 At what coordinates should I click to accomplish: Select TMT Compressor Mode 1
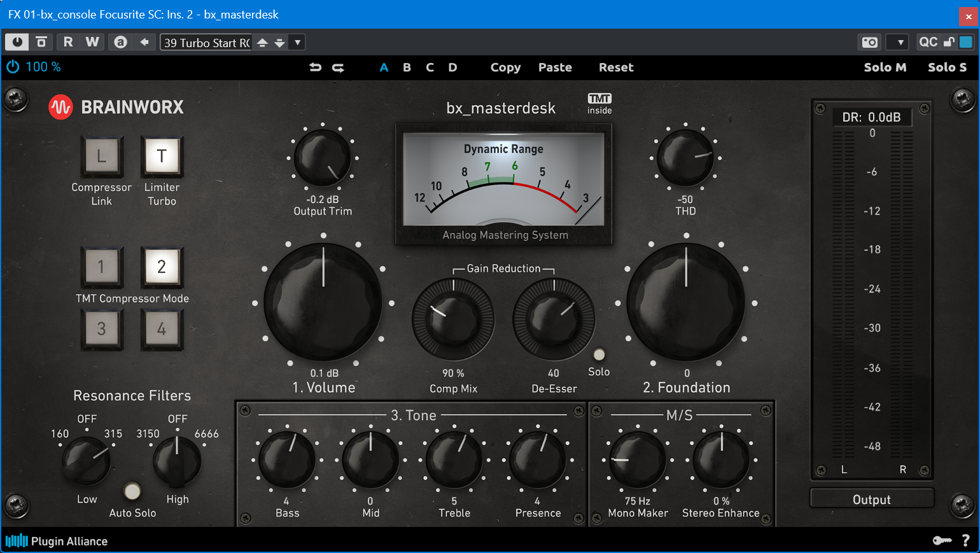coord(101,267)
